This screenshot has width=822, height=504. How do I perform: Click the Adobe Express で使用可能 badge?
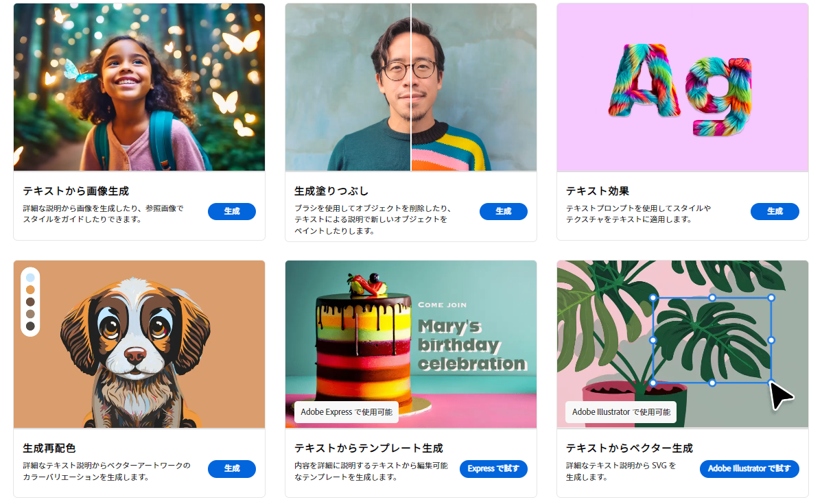(347, 412)
